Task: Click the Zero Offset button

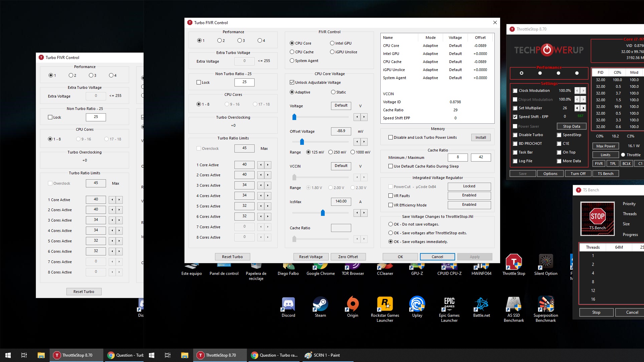Action: click(x=348, y=257)
